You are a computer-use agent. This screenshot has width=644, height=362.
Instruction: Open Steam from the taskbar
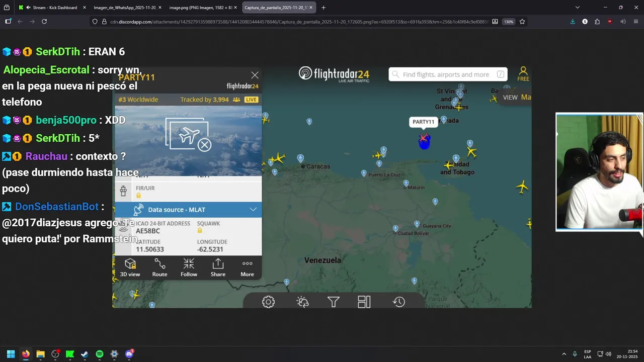coord(85,354)
